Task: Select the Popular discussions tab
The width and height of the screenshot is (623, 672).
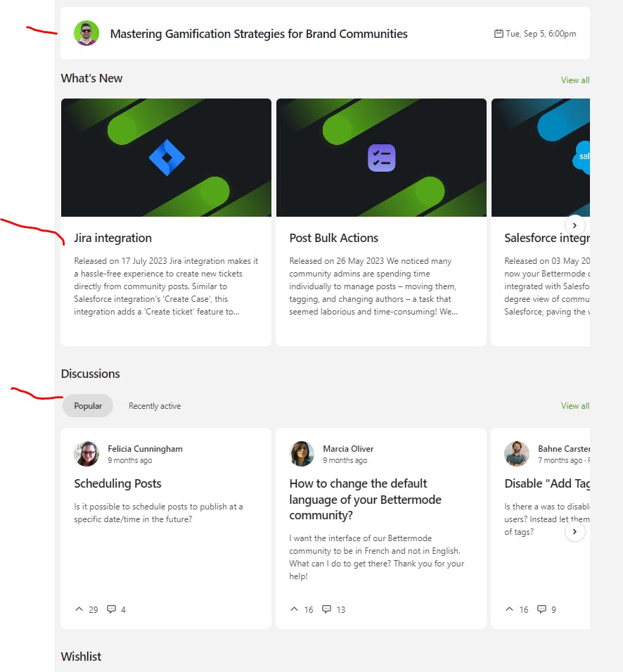Action: [88, 406]
